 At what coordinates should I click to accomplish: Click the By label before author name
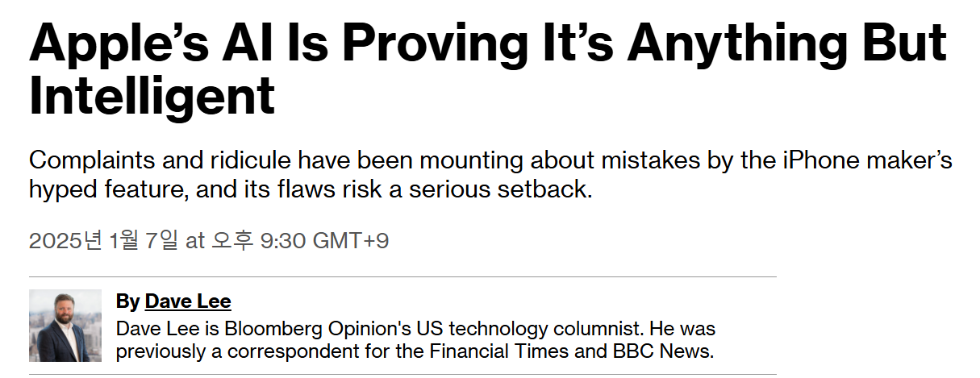(x=127, y=302)
